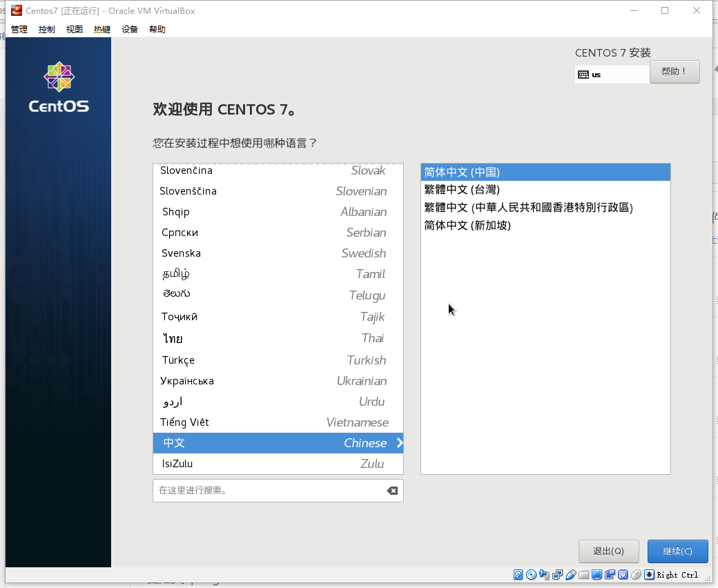The image size is (718, 588).
Task: Select the Telugu language row
Action: [x=278, y=295]
